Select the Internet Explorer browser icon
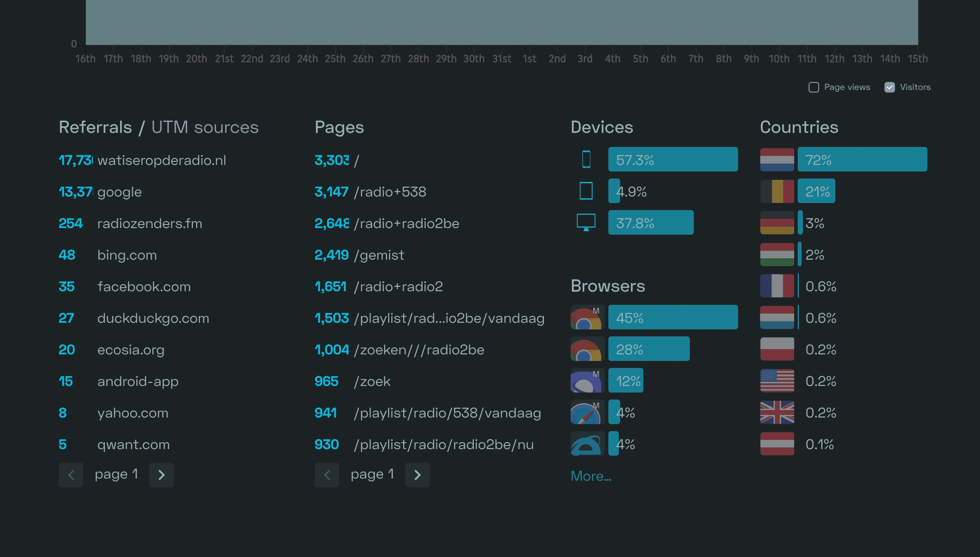Viewport: 980px width, 557px height. (587, 444)
